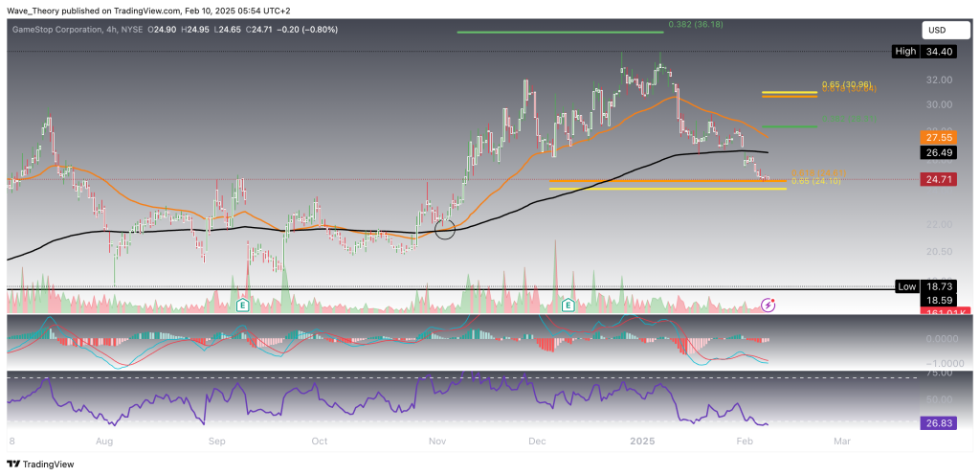Open the earnings 'E' marker near September
Viewport: 980px width, 476px height.
[243, 306]
